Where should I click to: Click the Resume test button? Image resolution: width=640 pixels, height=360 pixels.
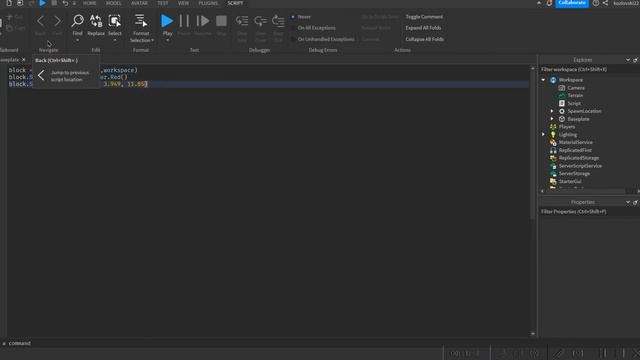[202, 20]
